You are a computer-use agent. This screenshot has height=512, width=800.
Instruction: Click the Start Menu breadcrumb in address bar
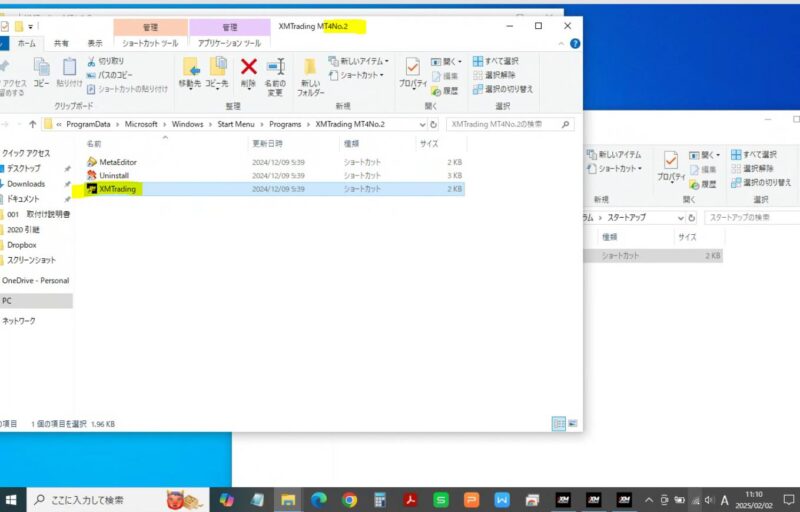236,124
